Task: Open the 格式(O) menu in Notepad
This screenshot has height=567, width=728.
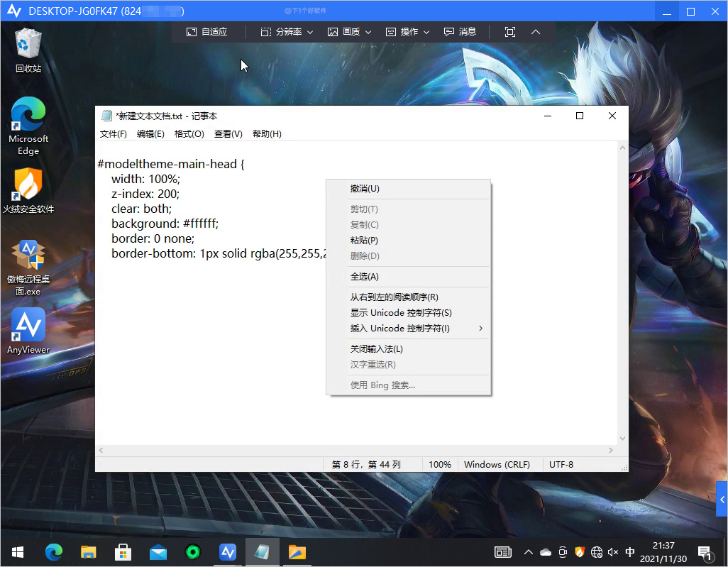Action: [189, 134]
